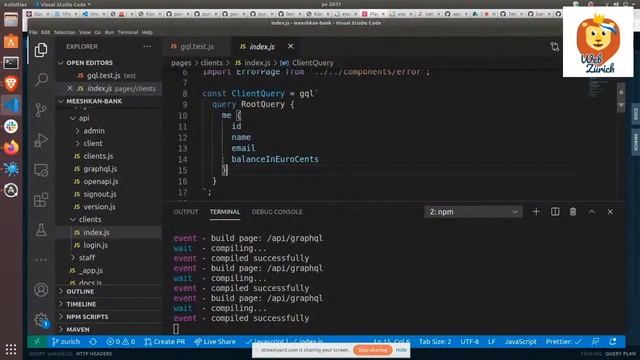Open Firefox from the dock
The height and width of the screenshot is (360, 640).
click(11, 147)
